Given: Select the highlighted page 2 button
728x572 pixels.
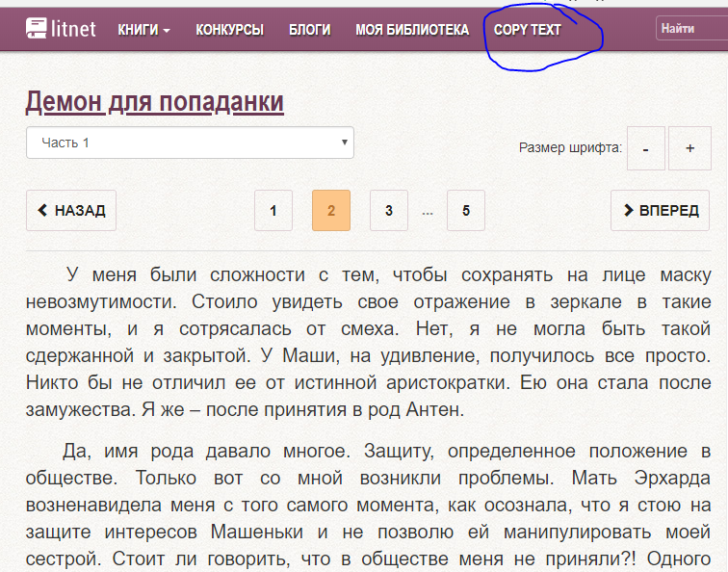Looking at the screenshot, I should click(331, 211).
